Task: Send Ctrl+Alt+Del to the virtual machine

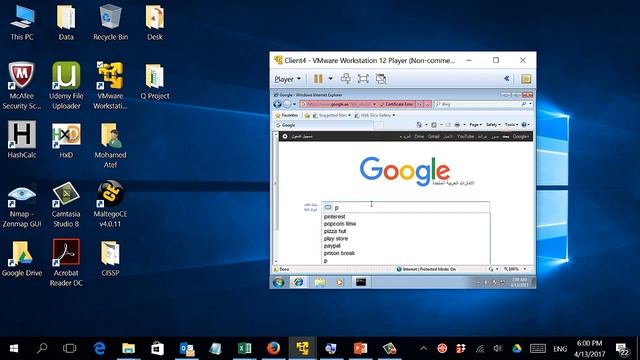Action: click(346, 79)
